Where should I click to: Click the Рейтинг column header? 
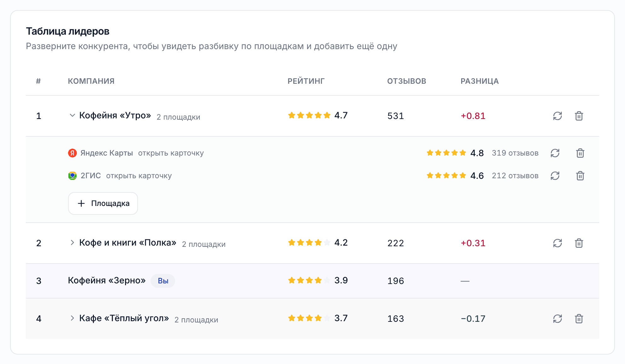point(306,81)
